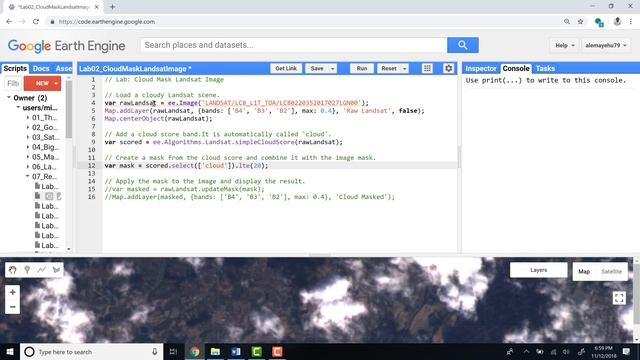Image resolution: width=640 pixels, height=360 pixels.
Task: Open the Help dropdown menu
Action: pyautogui.click(x=565, y=45)
